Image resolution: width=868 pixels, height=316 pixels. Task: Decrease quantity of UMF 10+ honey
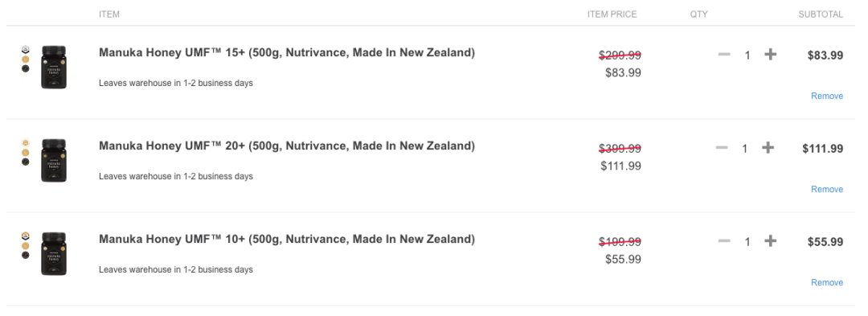[724, 240]
